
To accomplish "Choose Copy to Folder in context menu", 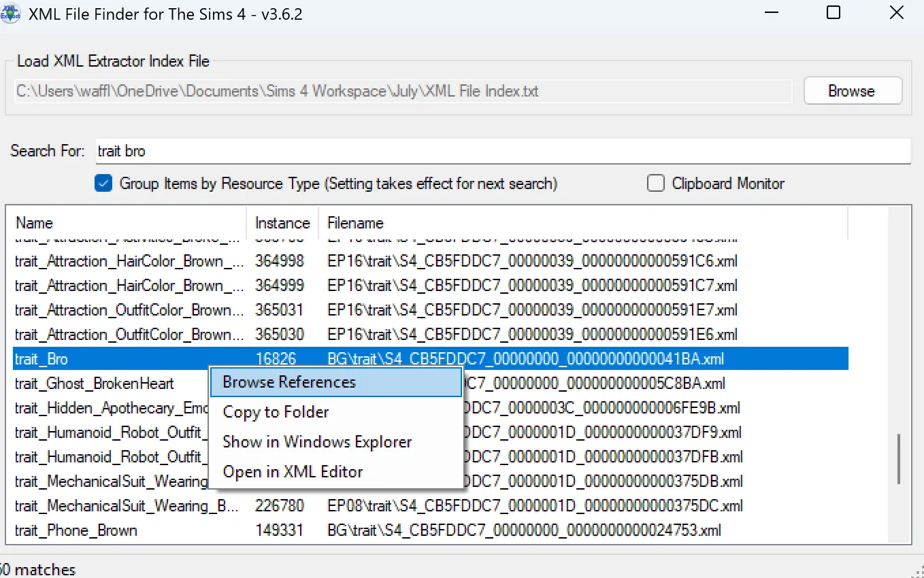I will (x=276, y=412).
